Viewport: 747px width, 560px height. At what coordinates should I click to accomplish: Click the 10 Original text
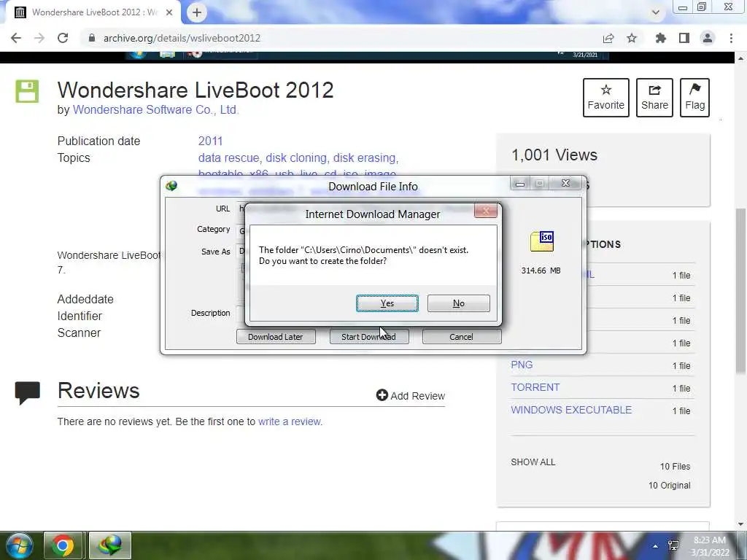click(x=669, y=485)
